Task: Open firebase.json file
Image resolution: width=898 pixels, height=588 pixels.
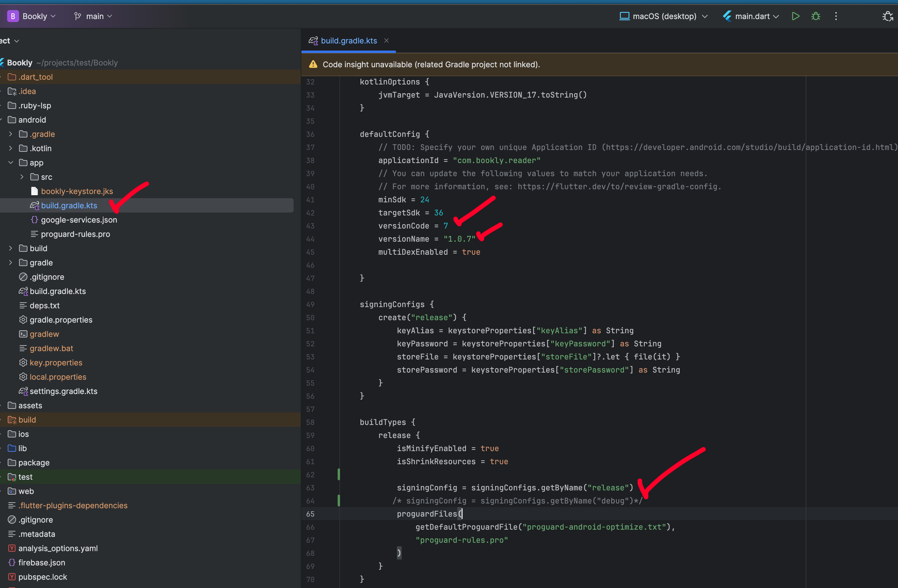Action: pyautogui.click(x=41, y=563)
